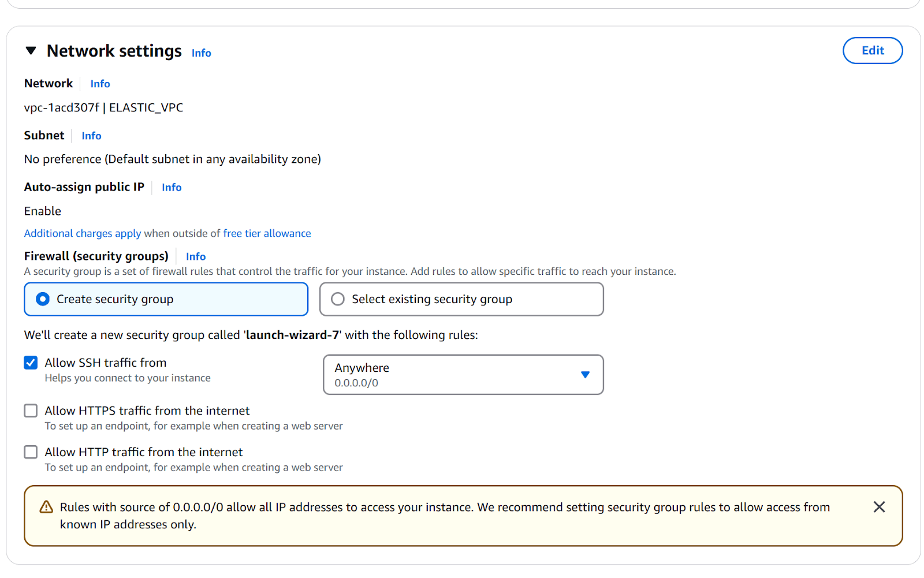Click the dropdown arrow in SSH source selector
The image size is (924, 578).
point(585,375)
